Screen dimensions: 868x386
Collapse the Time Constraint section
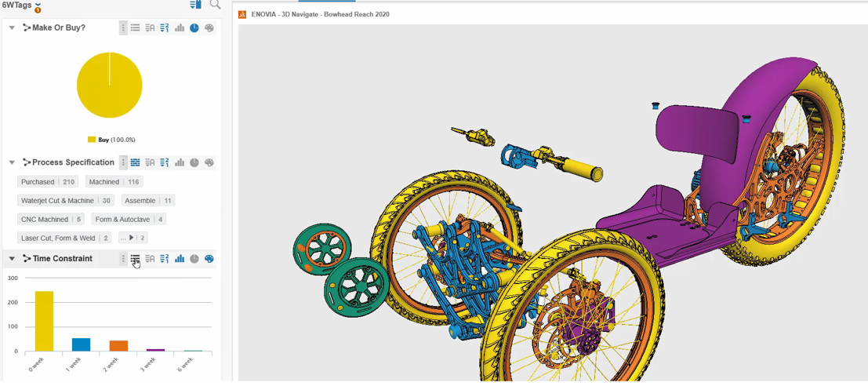point(12,259)
